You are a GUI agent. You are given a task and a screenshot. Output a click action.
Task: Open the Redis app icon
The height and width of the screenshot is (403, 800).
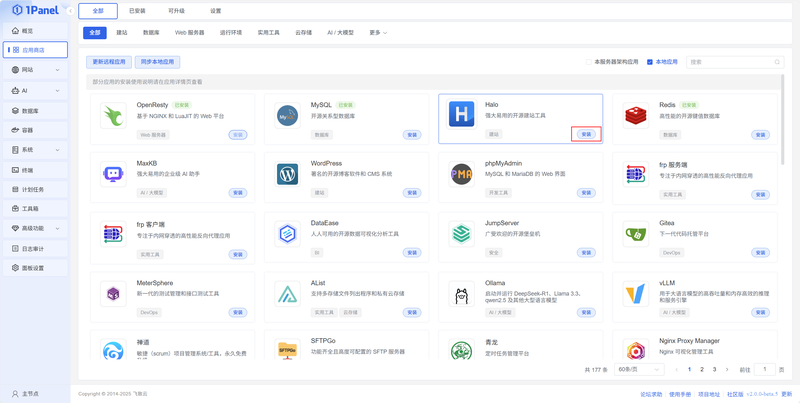pos(636,116)
